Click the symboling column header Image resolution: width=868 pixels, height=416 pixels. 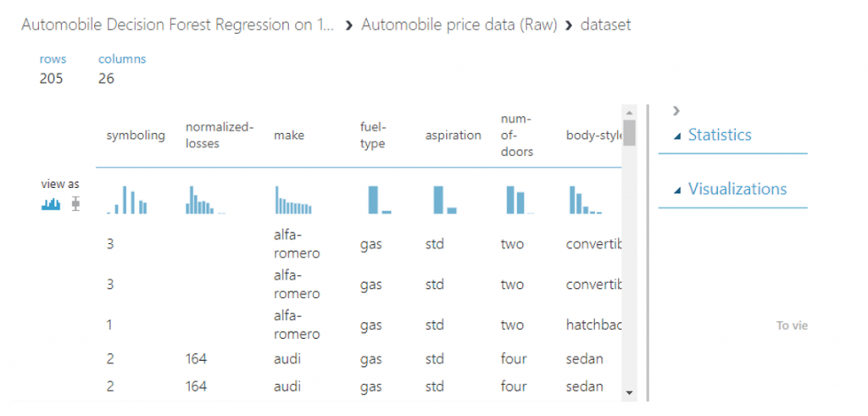pos(136,136)
